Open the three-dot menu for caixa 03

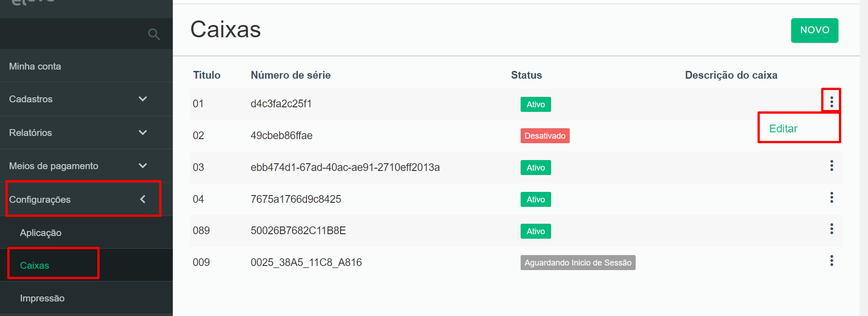[x=832, y=166]
